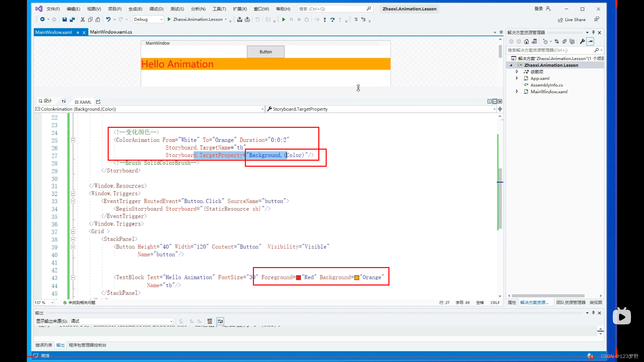Viewport: 644px width, 362px height.
Task: Switch to the 团队资源管理器 tab
Action: coord(571,302)
